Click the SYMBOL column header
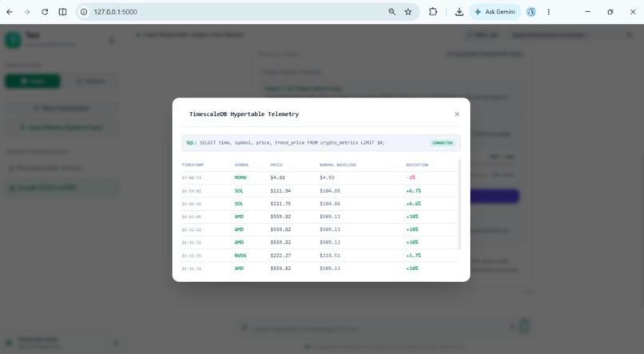Screen dimensions: 644x354 241,165
